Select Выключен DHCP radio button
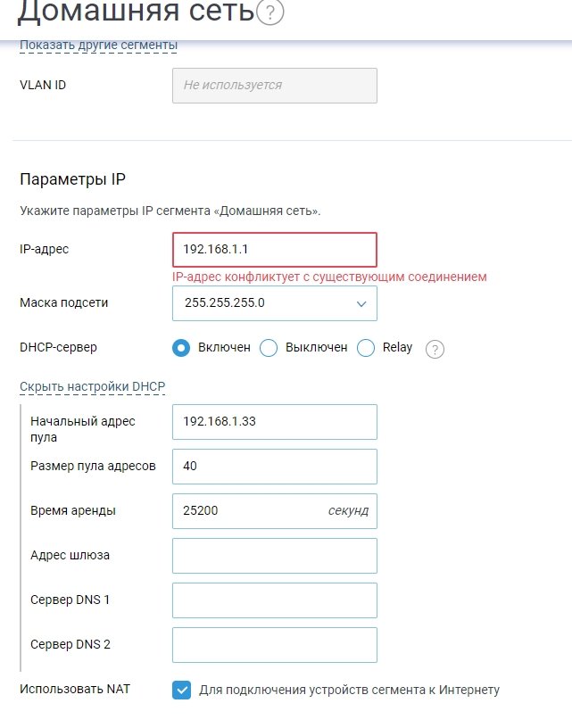 (x=269, y=348)
